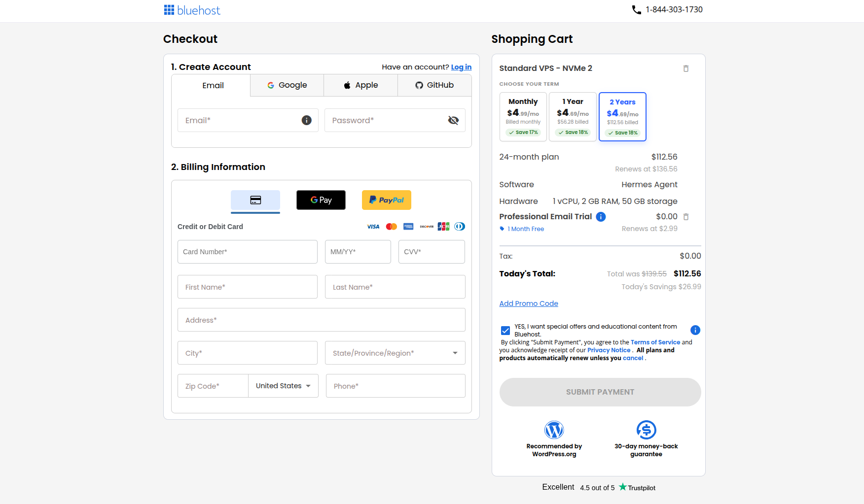The image size is (864, 504).
Task: Select the credit card payment method
Action: 255,200
